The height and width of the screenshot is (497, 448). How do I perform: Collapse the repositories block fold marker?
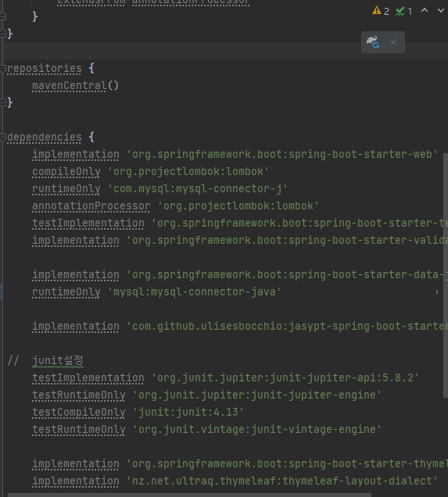tap(3, 69)
